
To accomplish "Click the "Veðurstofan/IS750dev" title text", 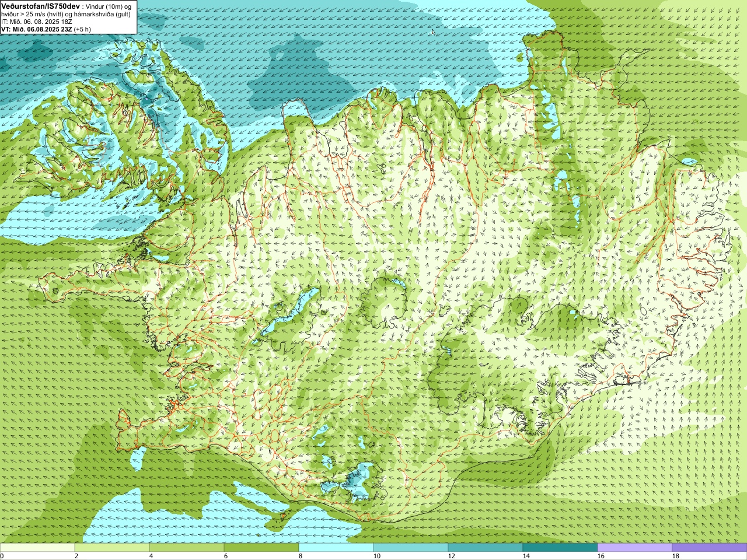I will pyautogui.click(x=41, y=5).
